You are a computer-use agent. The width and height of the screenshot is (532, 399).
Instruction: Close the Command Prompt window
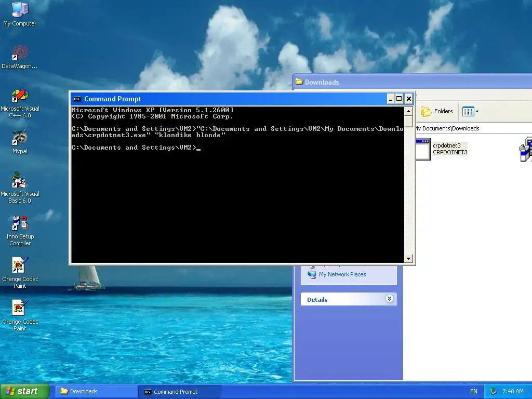(408, 99)
